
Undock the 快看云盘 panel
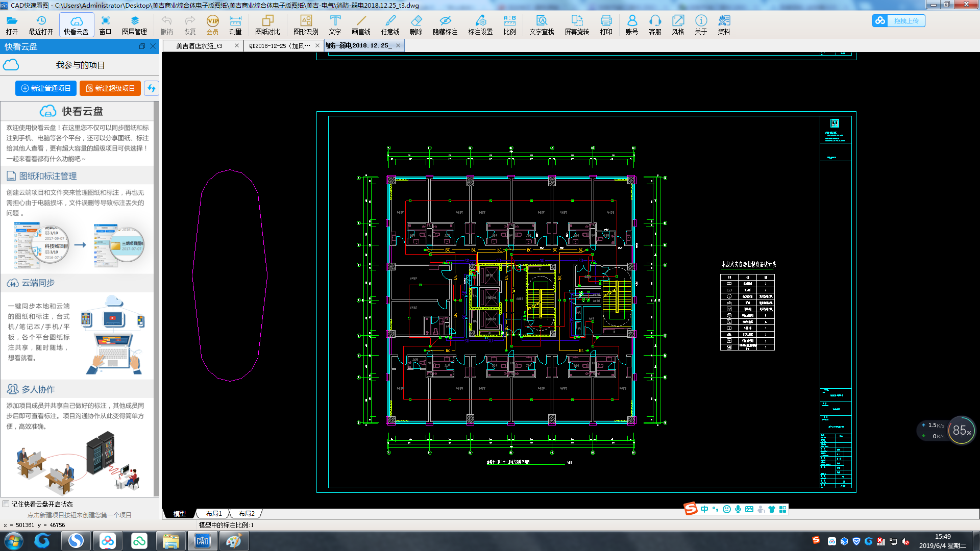pos(142,46)
